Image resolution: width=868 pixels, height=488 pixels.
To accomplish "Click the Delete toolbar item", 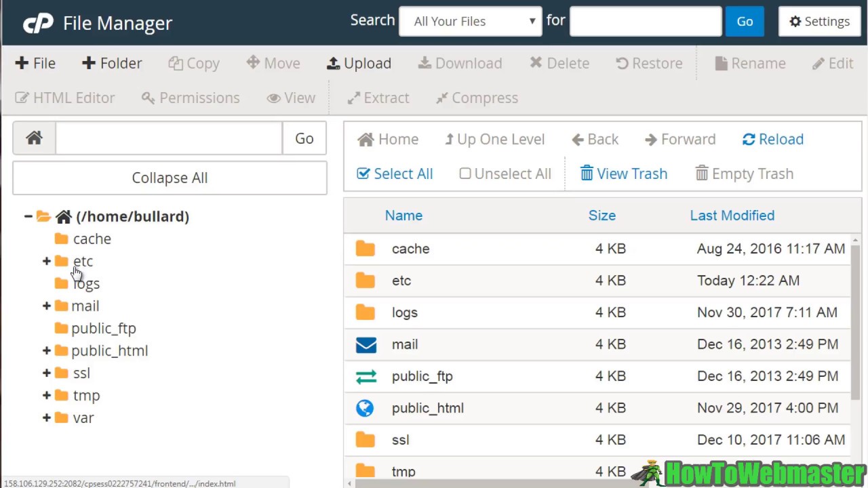I will [559, 63].
